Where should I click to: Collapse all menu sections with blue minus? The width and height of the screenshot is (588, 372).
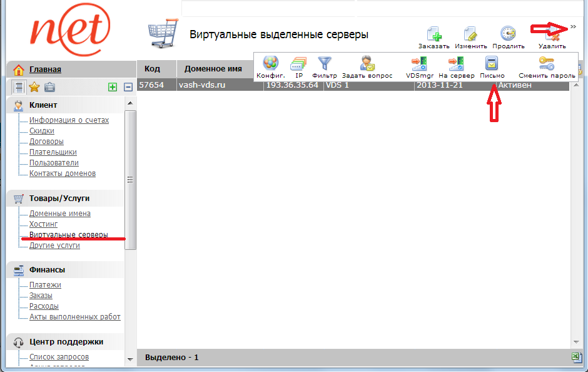[128, 87]
